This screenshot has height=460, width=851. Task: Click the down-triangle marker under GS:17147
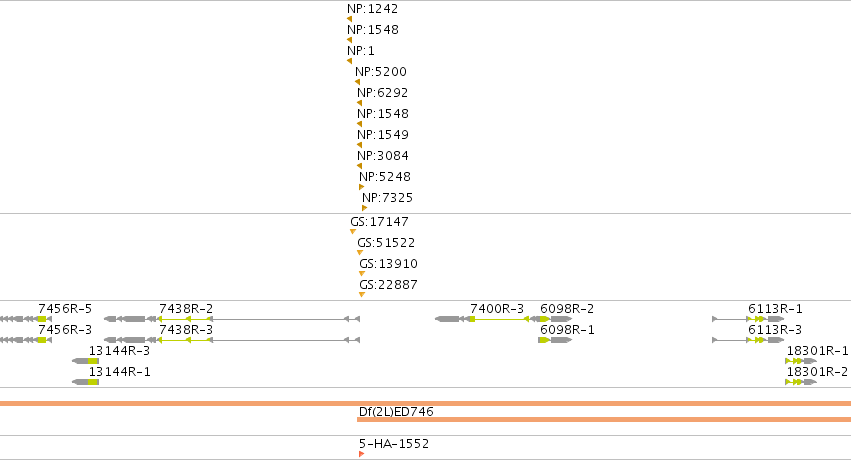pos(353,232)
